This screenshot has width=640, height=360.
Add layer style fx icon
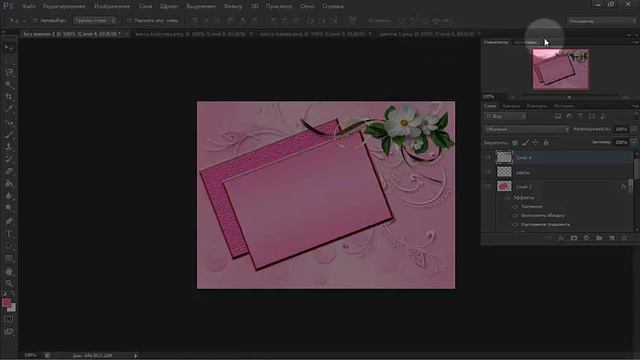pyautogui.click(x=561, y=238)
